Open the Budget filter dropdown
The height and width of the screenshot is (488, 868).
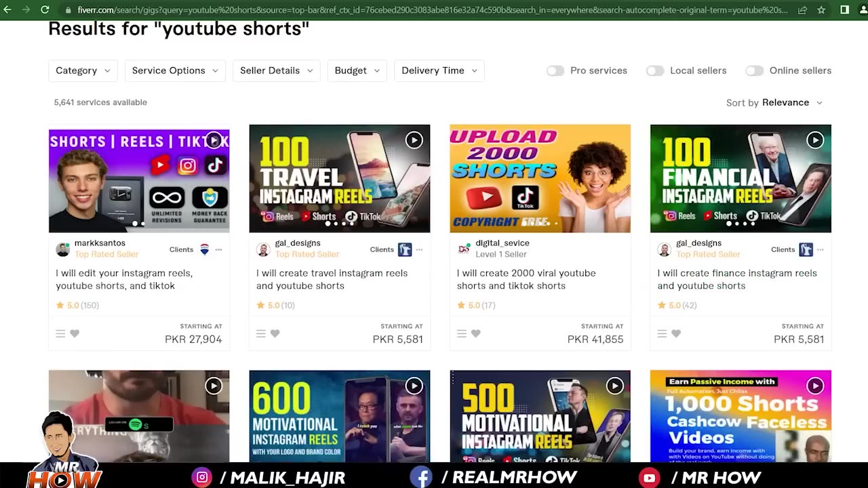[x=357, y=70]
